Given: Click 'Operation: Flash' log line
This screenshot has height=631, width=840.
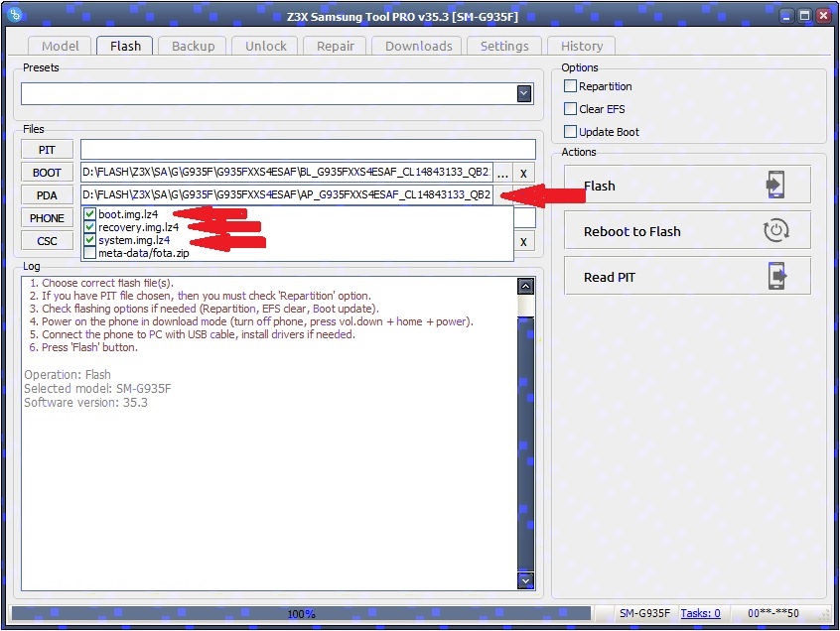Looking at the screenshot, I should (x=68, y=375).
